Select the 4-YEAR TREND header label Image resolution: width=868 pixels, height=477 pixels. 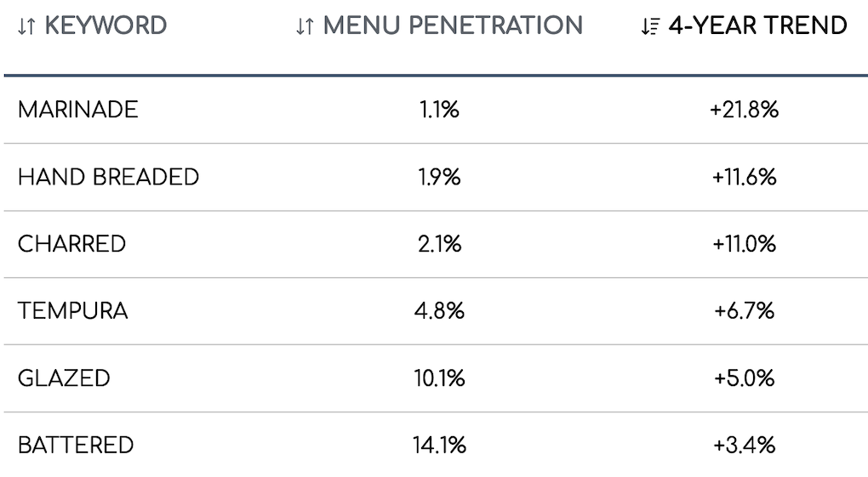[x=758, y=26]
